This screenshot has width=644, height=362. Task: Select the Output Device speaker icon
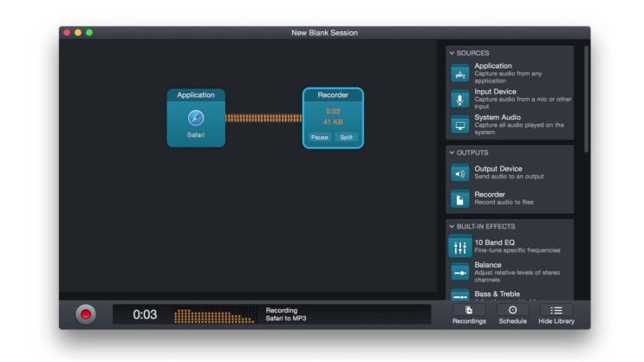[459, 173]
